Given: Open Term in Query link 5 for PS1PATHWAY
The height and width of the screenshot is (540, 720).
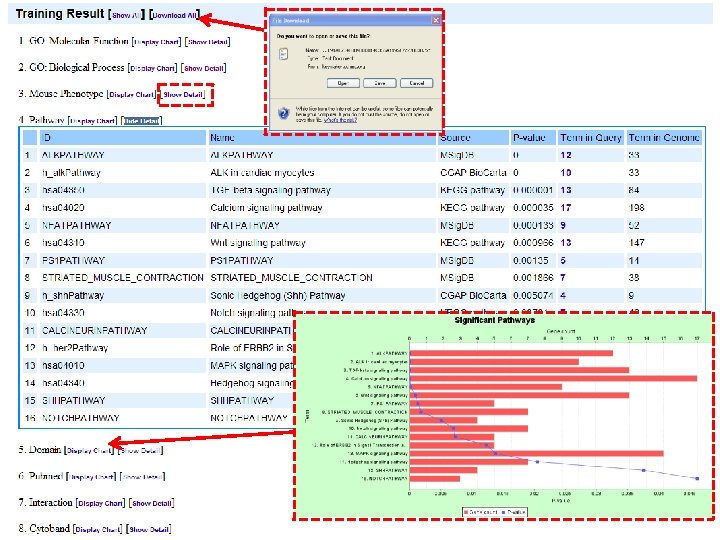Looking at the screenshot, I should (x=563, y=260).
